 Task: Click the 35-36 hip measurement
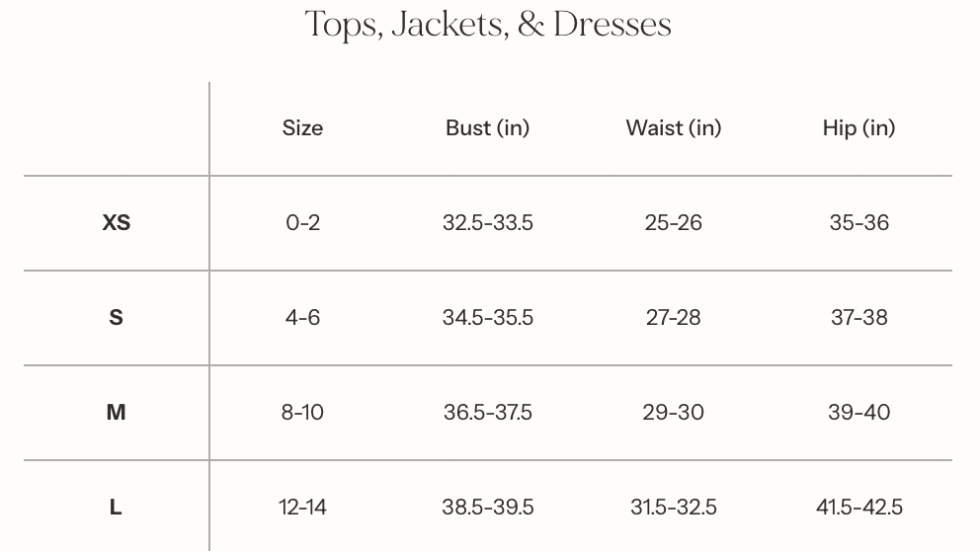[858, 223]
